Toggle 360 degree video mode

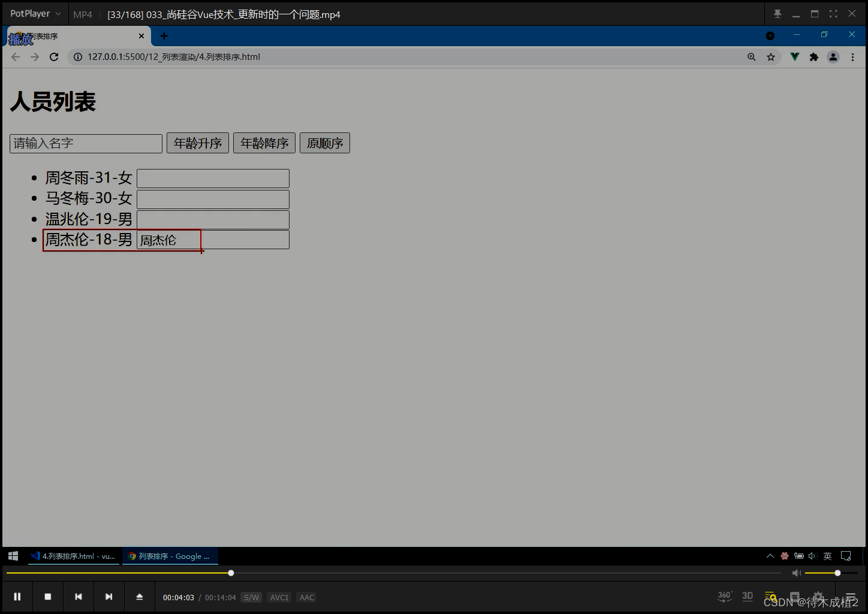pos(725,596)
